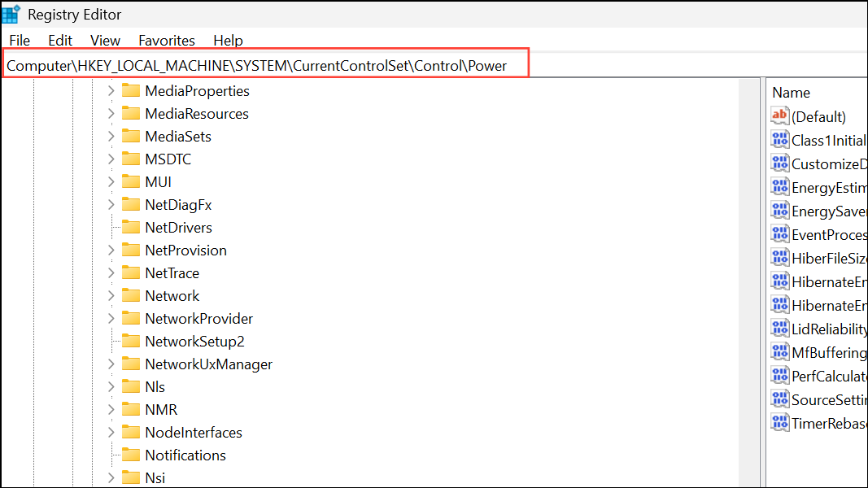Open the Help menu

[x=228, y=41]
